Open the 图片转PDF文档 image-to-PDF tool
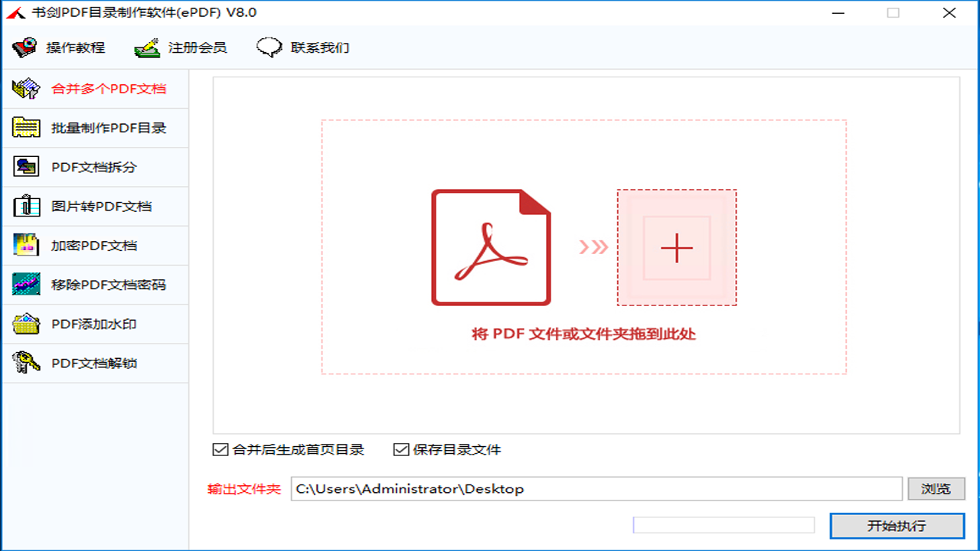Screen dimensions: 980x551 [25, 206]
